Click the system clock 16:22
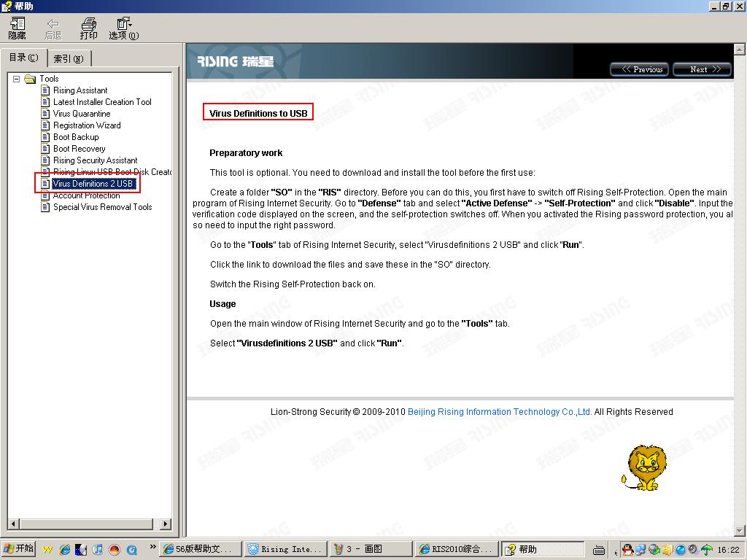The height and width of the screenshot is (560, 747). pos(728,550)
